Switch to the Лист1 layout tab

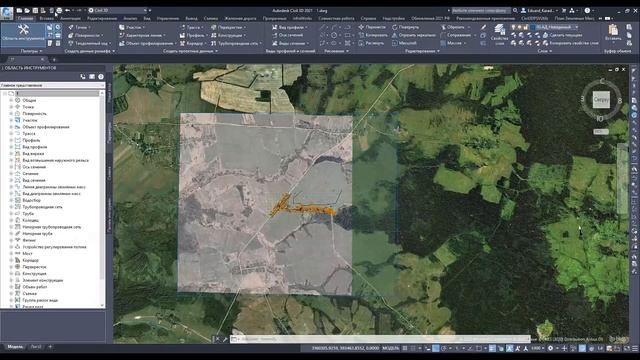click(36, 347)
